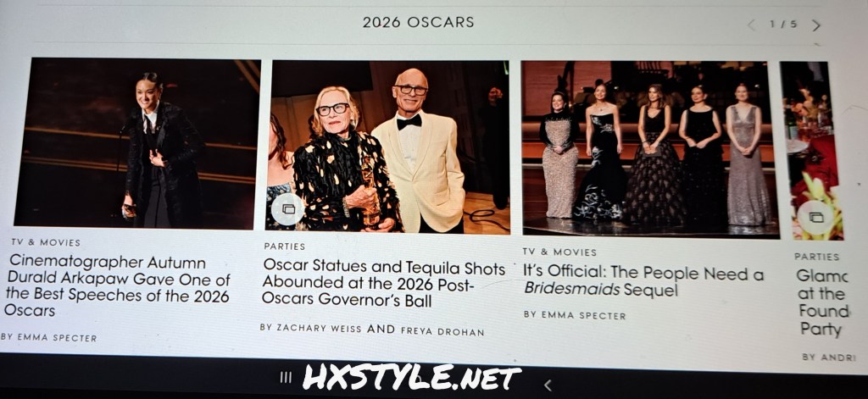Screen dimensions: 868x399
Task: Open Autumn Durald Arkapaw speeches article headline
Action: [x=117, y=286]
